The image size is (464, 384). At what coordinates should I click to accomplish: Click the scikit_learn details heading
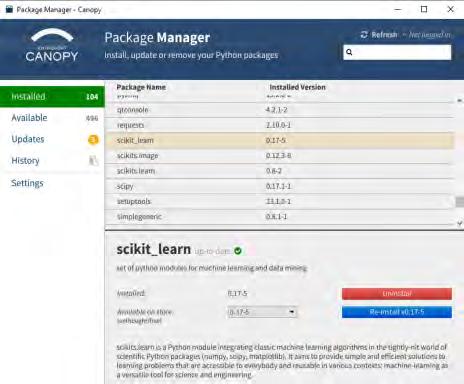(154, 249)
